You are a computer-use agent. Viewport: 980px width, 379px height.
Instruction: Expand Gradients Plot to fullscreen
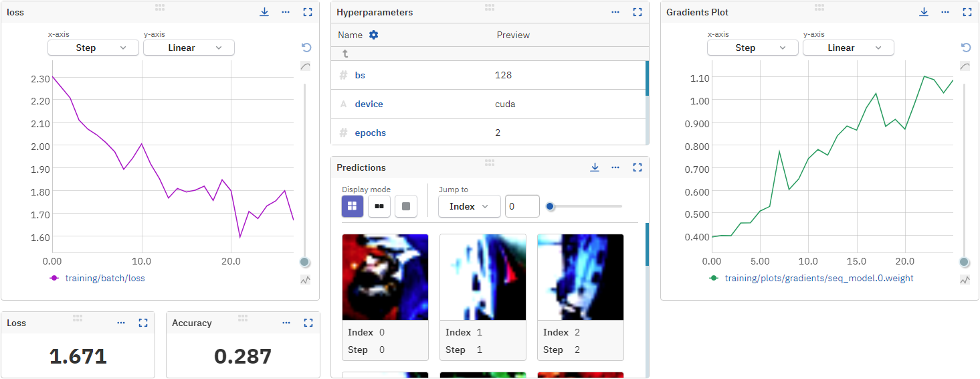pos(967,12)
